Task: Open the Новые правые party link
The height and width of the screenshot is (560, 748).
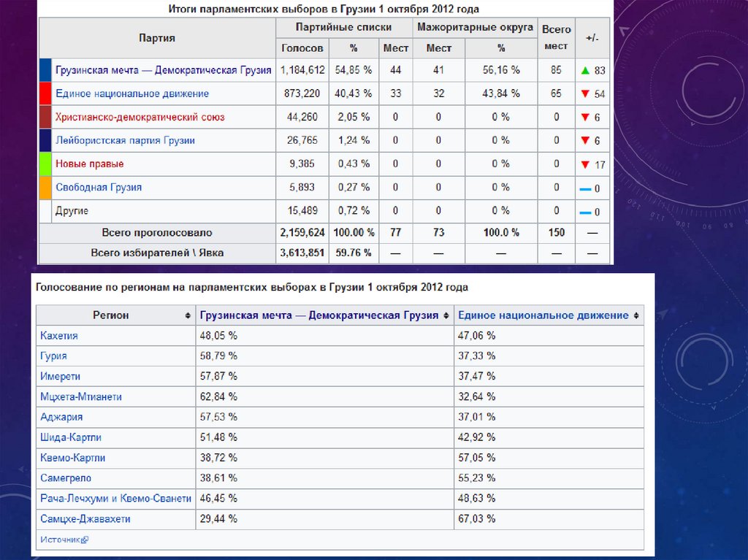Action: pos(90,164)
